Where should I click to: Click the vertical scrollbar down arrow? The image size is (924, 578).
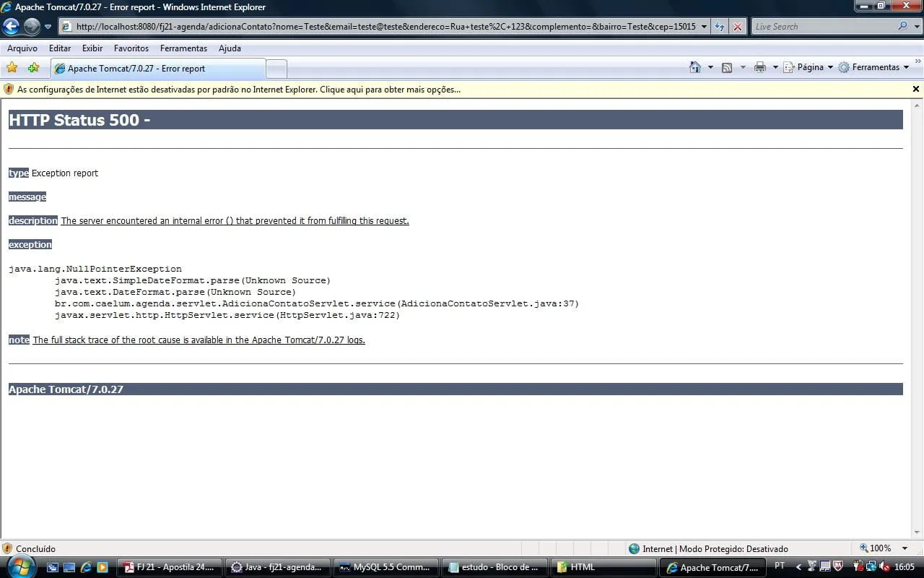pos(917,532)
